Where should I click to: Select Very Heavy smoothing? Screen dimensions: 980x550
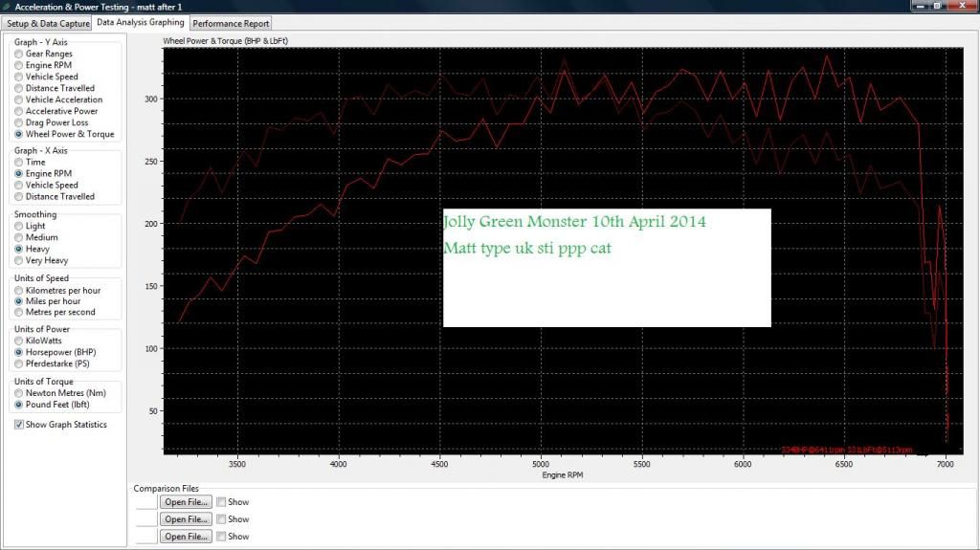pos(19,261)
